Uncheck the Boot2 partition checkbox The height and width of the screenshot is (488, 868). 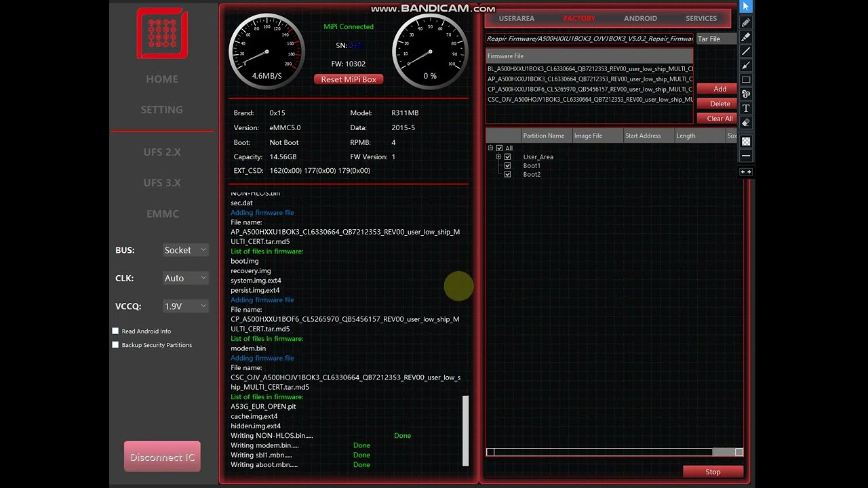pyautogui.click(x=507, y=174)
